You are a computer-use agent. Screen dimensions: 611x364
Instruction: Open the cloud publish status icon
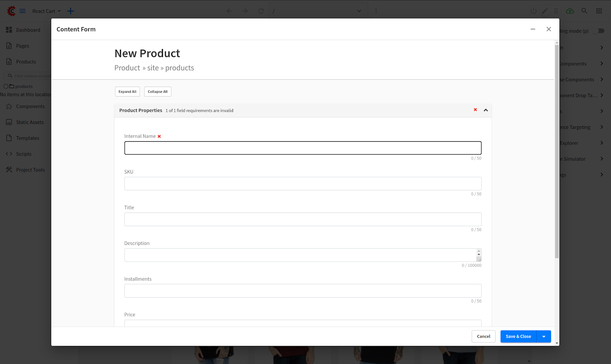[x=570, y=11]
